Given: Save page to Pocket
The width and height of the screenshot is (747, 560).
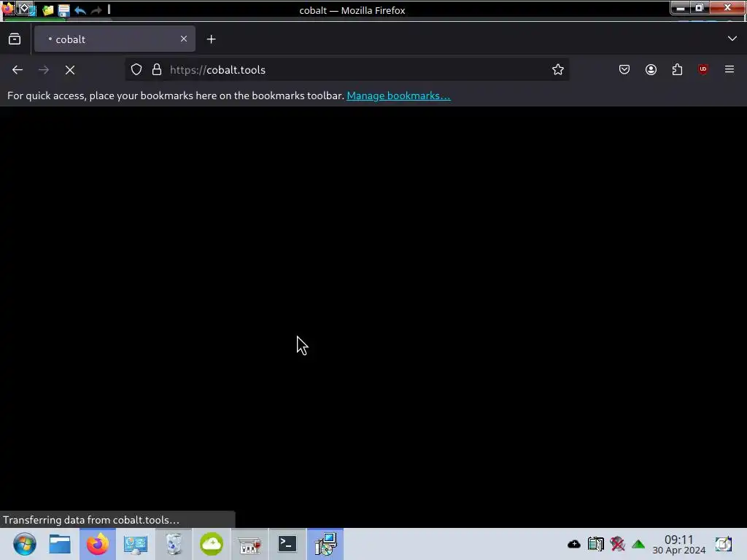Looking at the screenshot, I should coord(624,69).
